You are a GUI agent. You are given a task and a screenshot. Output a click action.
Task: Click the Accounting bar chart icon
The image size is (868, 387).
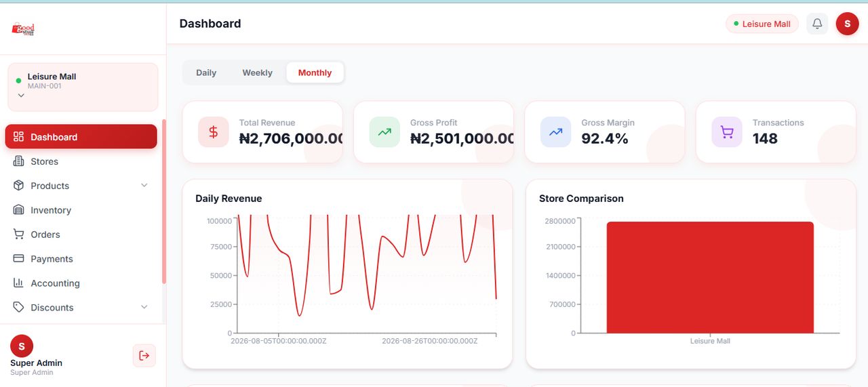[x=18, y=283]
